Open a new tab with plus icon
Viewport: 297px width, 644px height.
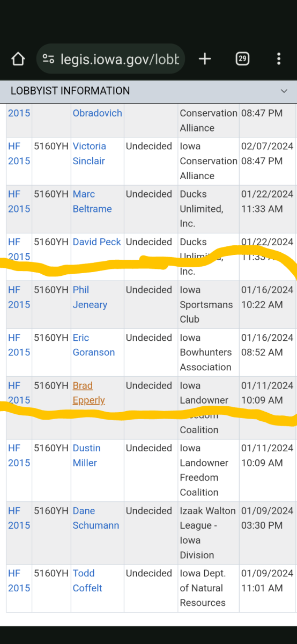tap(205, 59)
